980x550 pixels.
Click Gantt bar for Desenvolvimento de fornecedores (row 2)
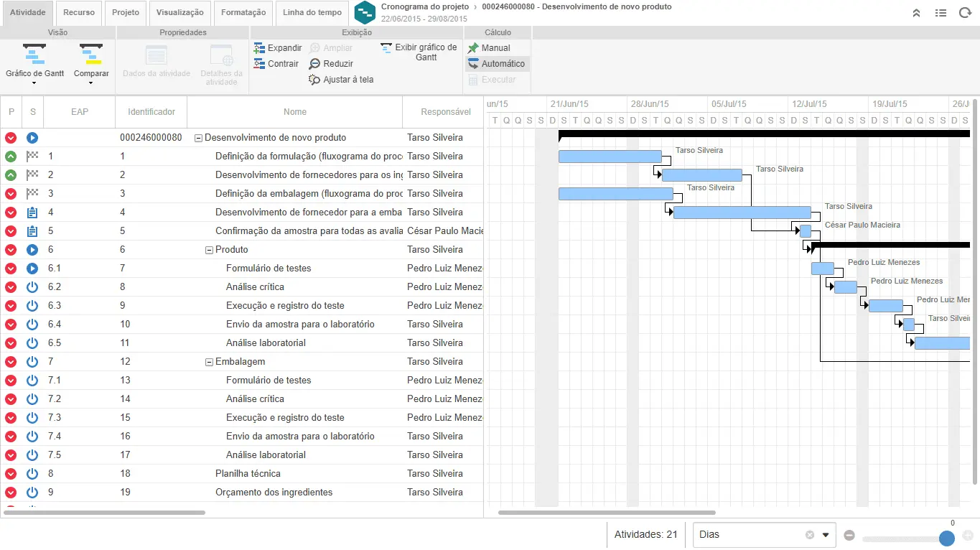tap(702, 175)
